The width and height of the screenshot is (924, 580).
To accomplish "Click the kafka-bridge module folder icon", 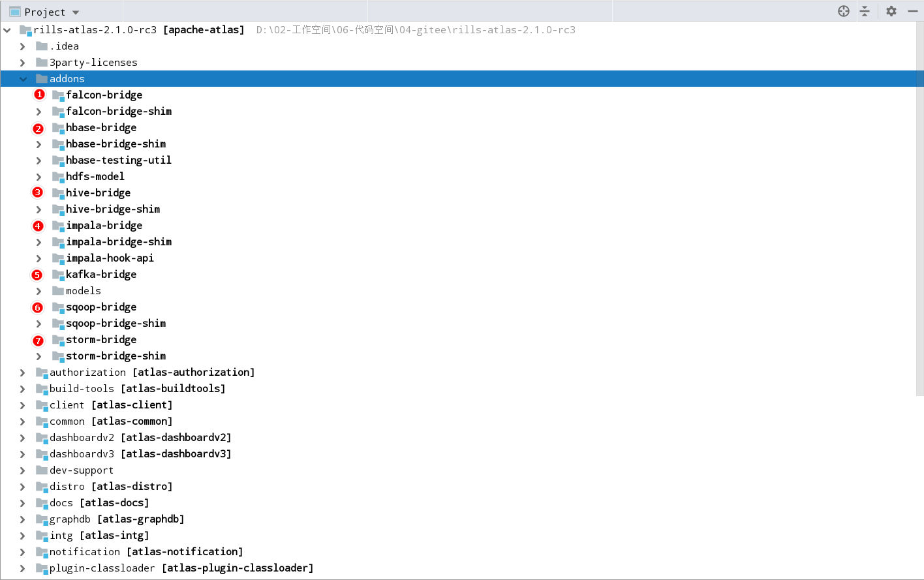I will (58, 275).
